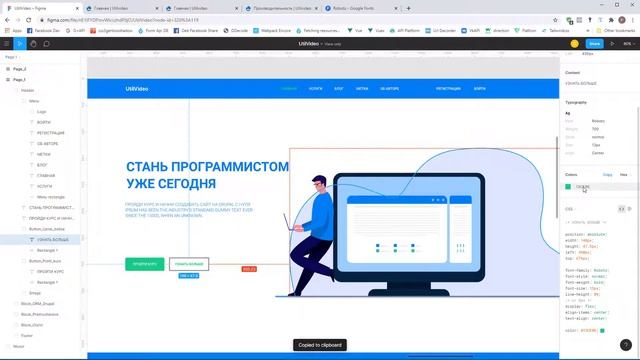Click the yellow user avatar in the toolbar
This screenshot has width=640, height=360.
575,44
